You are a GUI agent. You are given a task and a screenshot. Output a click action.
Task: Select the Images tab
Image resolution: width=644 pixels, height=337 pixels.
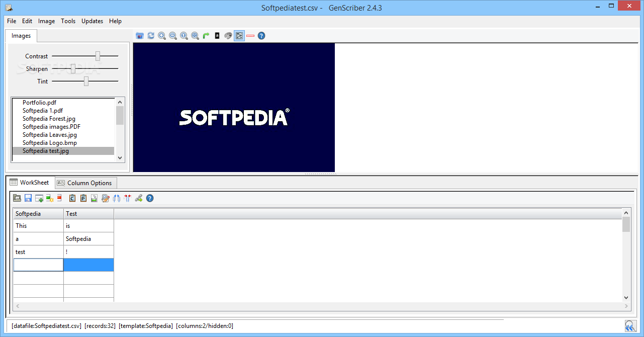pos(21,36)
